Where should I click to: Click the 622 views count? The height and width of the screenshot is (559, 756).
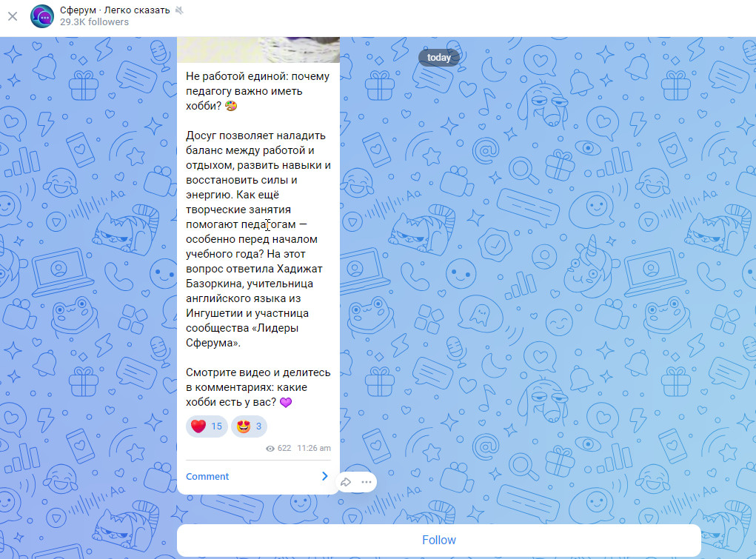(x=284, y=448)
